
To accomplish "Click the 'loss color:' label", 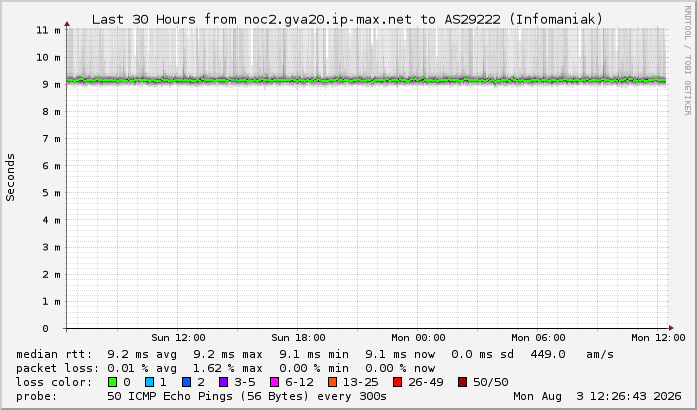I will pos(54,382).
